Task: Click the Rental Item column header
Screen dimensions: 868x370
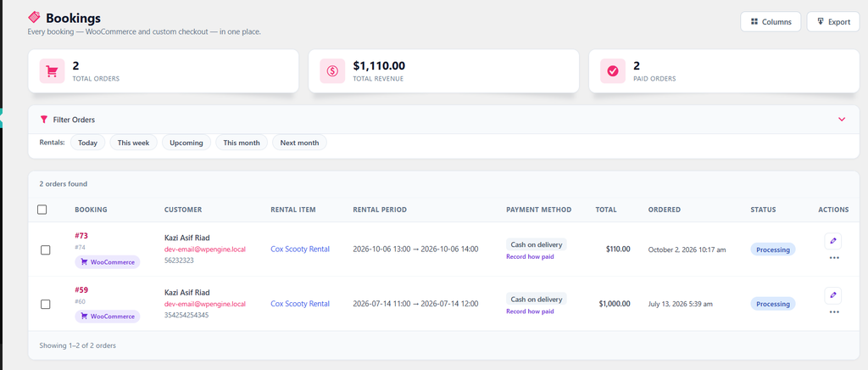Action: point(293,210)
